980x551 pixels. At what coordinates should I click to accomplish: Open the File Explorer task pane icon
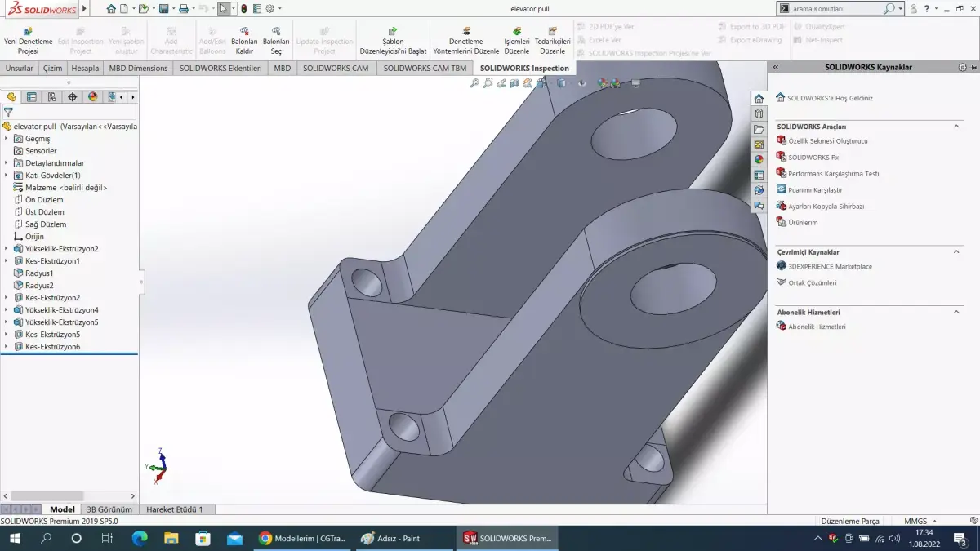[758, 129]
